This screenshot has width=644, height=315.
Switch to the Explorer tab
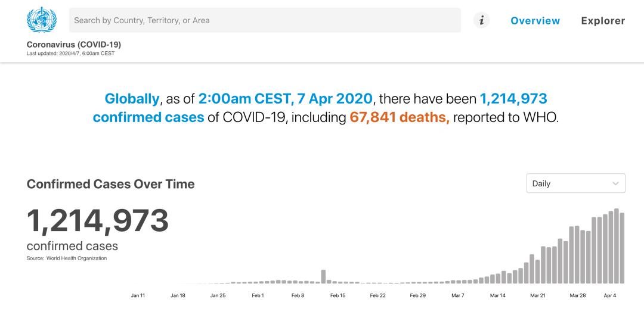coord(603,20)
